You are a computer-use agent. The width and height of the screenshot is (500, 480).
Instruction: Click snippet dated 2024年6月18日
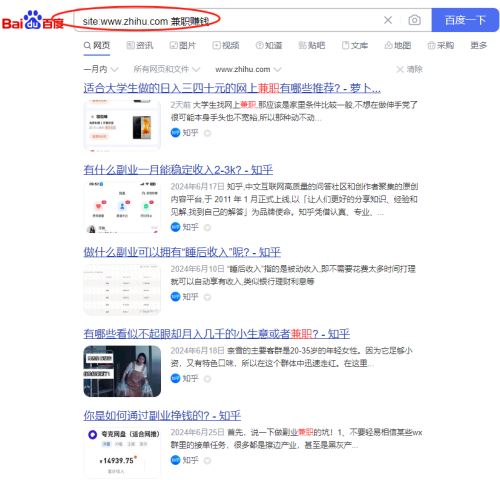(292, 357)
